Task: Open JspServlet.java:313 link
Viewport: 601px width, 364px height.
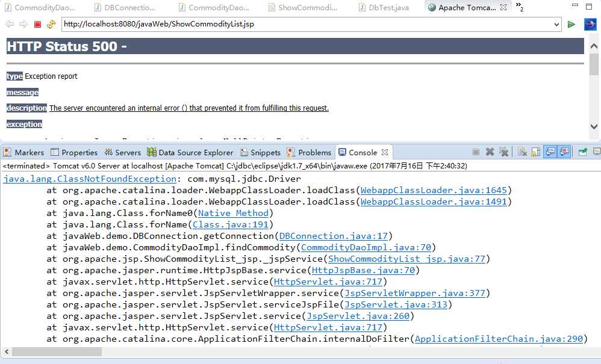Action: 396,304
